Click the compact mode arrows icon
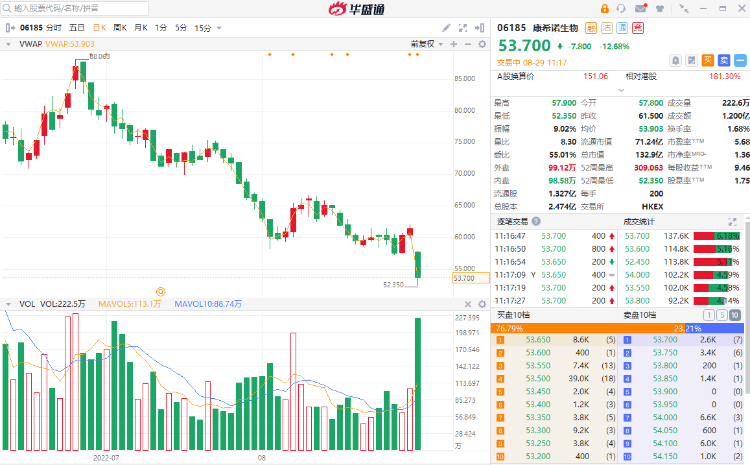Image resolution: width=750 pixels, height=465 pixels. (684, 9)
